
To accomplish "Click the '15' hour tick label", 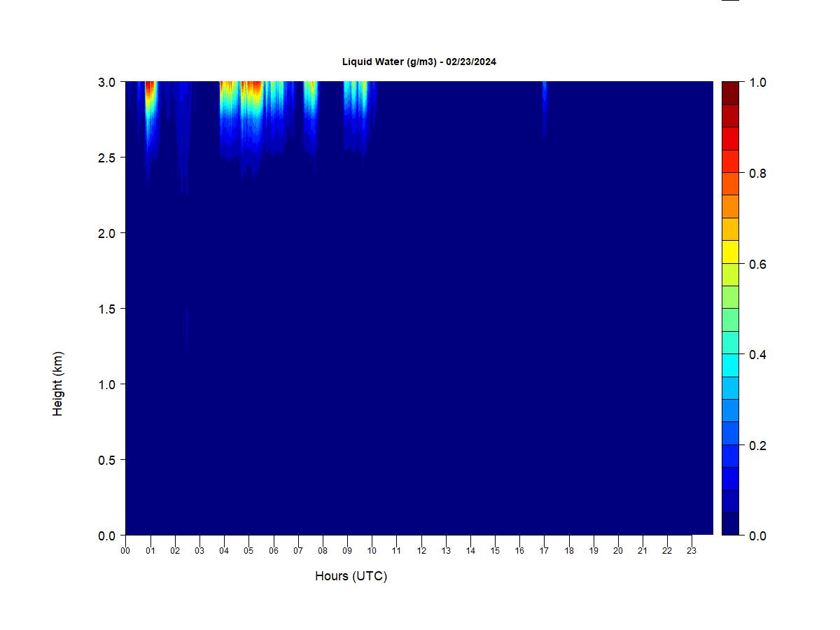I will (x=495, y=551).
